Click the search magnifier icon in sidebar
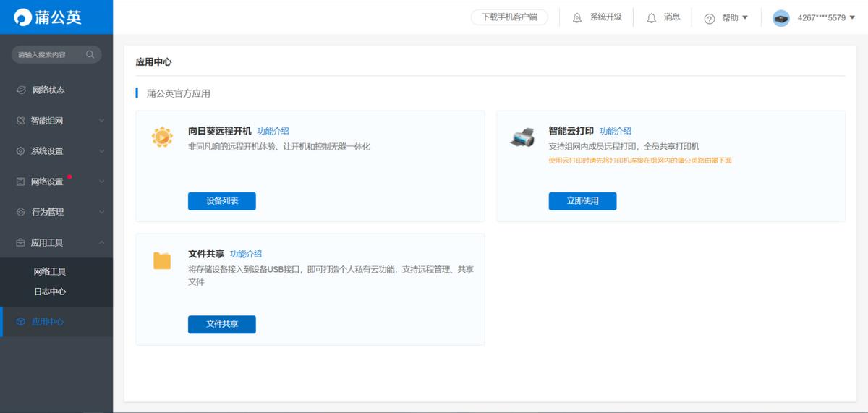 (90, 54)
